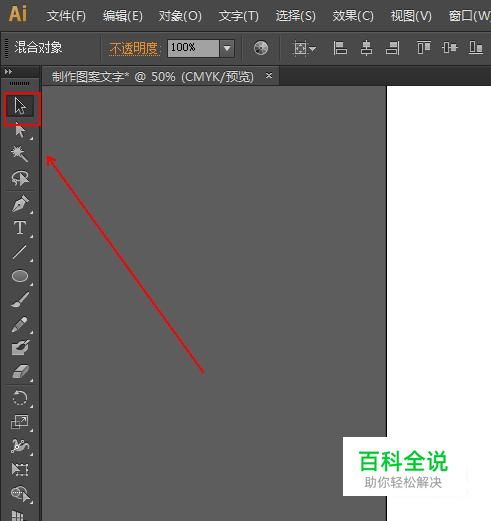The image size is (491, 521).
Task: Open the 对象(O) menu
Action: pyautogui.click(x=180, y=16)
